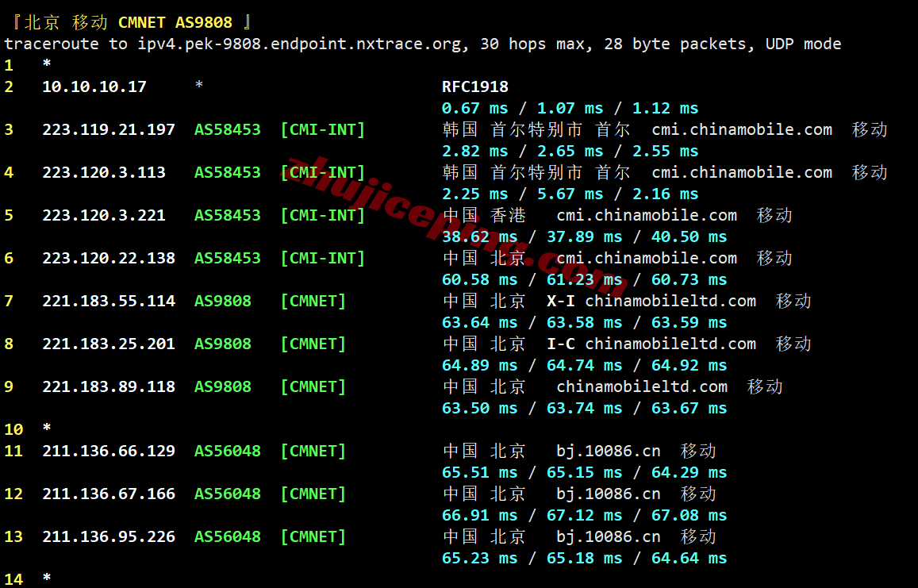Screen dimensions: 918x588
Task: Click IP 211.136.67.166 on hop 12
Action: tap(109, 494)
